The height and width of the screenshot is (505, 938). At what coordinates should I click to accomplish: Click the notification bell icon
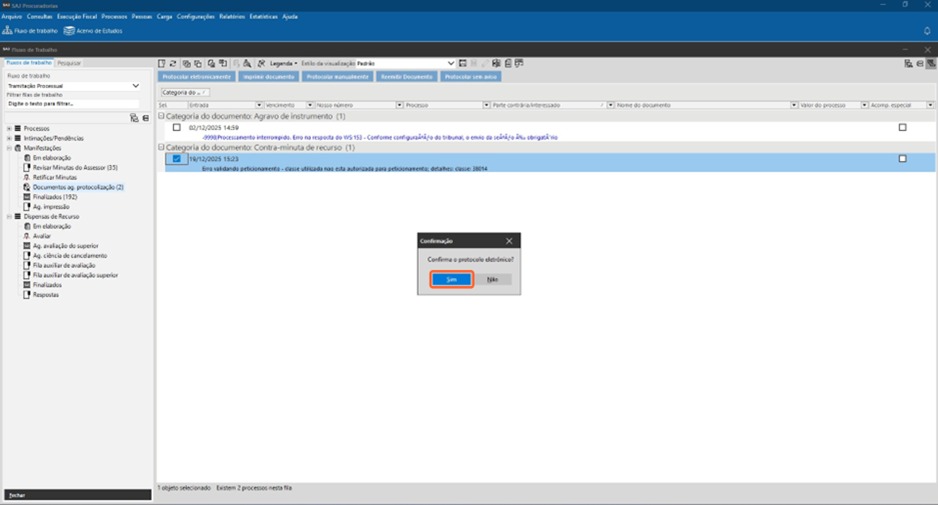tap(927, 31)
